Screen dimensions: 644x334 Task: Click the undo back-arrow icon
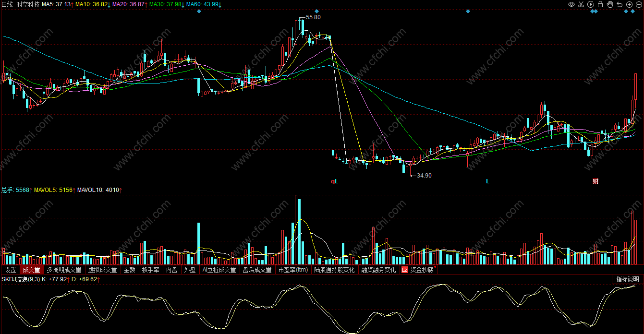pyautogui.click(x=620, y=4)
